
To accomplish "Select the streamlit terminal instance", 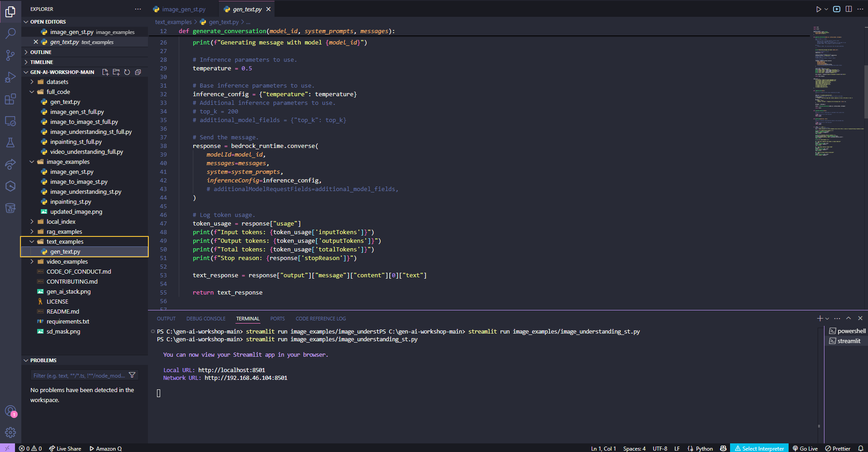I will pos(847,341).
